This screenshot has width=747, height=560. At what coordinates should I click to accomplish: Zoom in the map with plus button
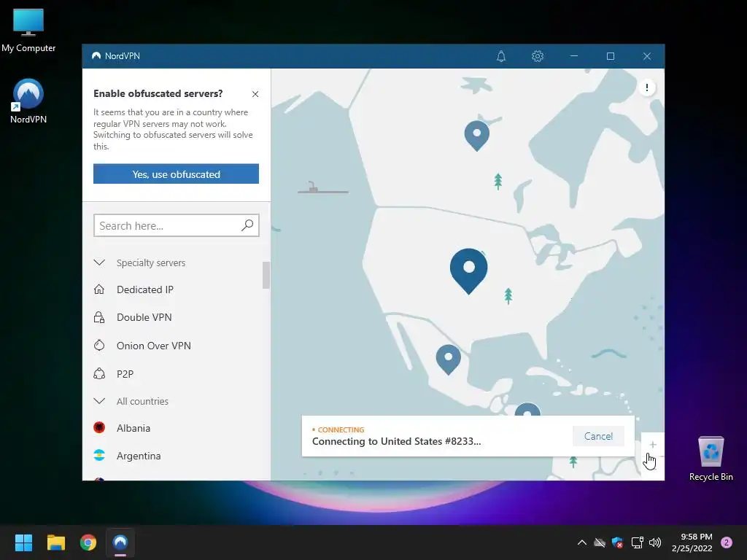[x=653, y=444]
